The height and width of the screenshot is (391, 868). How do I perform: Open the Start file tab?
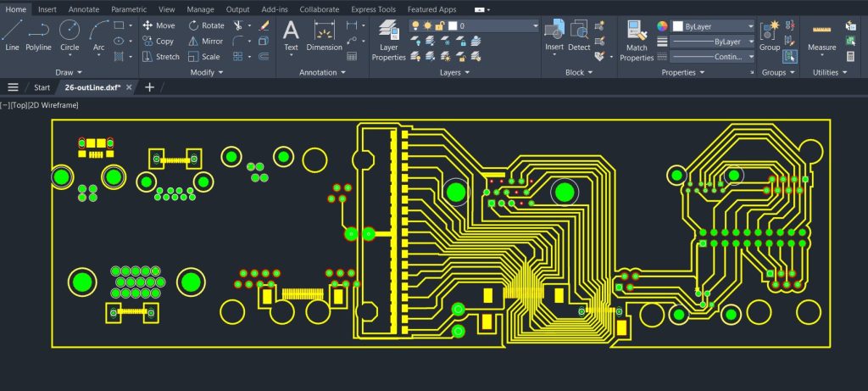pos(42,87)
